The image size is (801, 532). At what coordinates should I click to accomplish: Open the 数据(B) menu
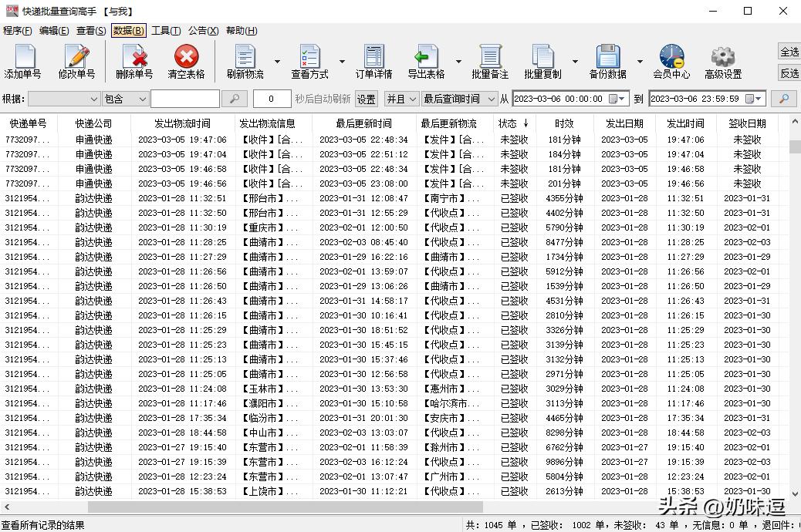[x=127, y=30]
